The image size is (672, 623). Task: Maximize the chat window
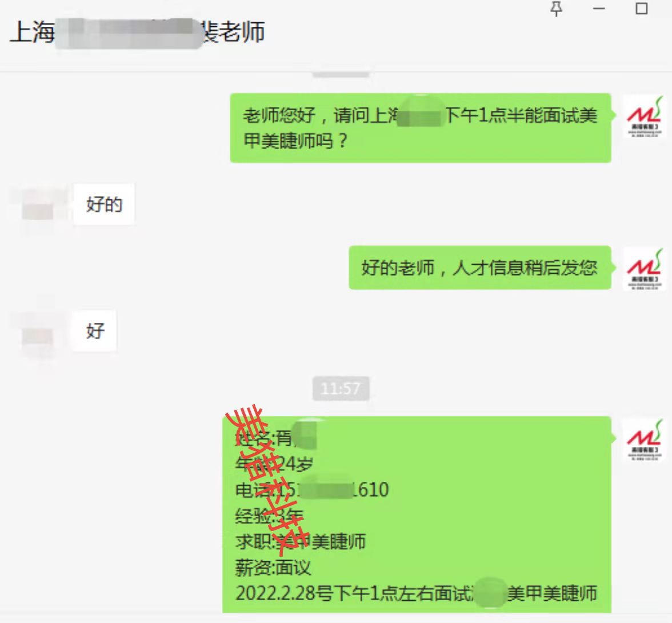point(641,9)
